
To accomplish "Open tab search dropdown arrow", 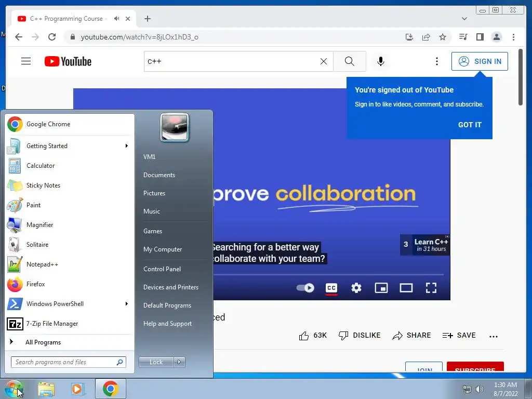I will pos(464,19).
